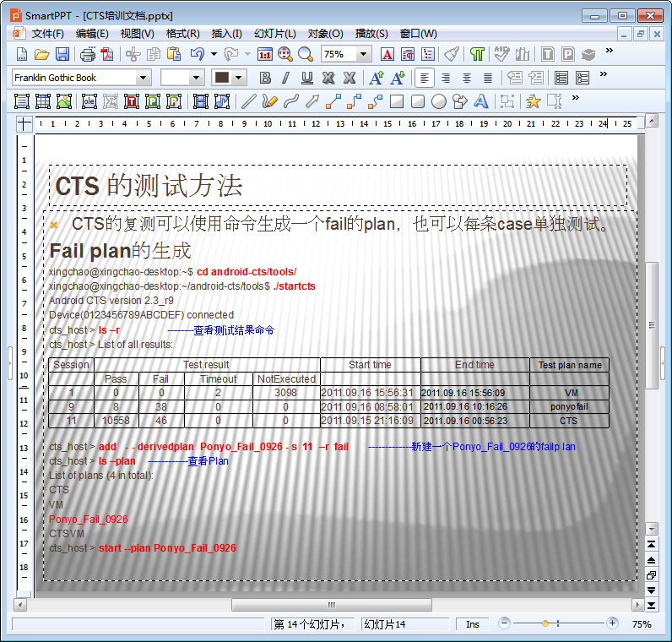The height and width of the screenshot is (642, 672).
Task: Insert TextArt with the A icon
Action: pos(481,101)
